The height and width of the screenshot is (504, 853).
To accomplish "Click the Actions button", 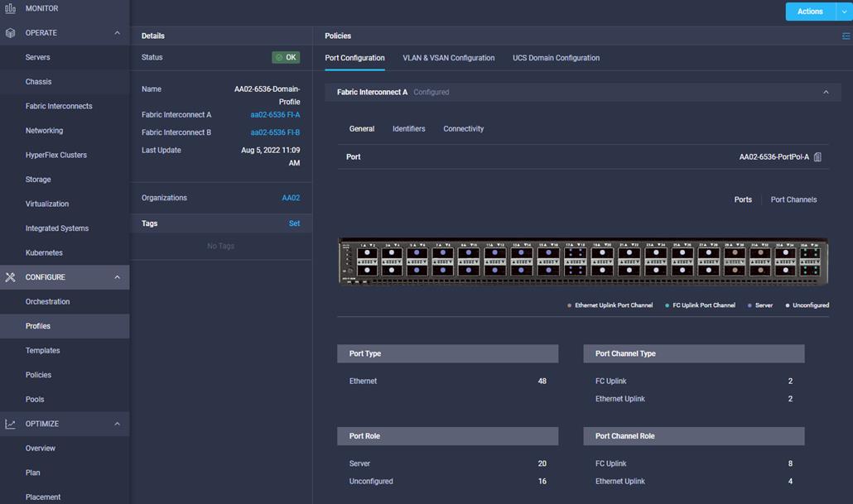I will [x=810, y=12].
